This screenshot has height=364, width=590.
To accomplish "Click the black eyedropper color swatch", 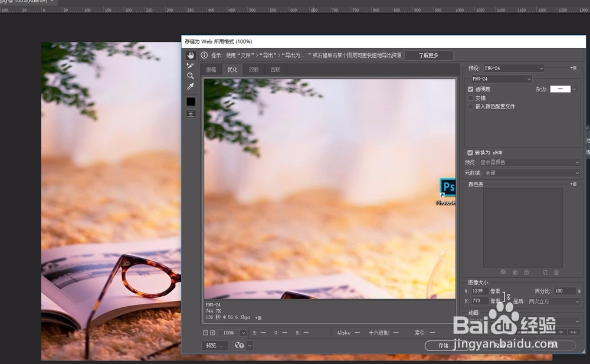I will tap(191, 101).
